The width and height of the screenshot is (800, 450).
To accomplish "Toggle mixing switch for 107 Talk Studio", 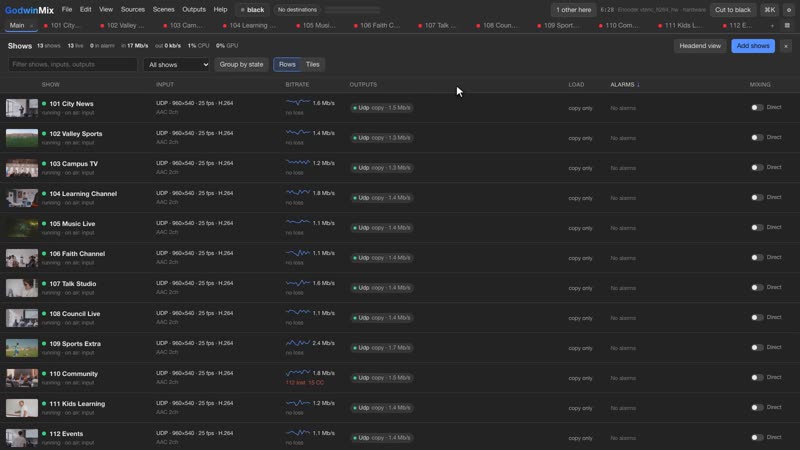I will click(x=757, y=288).
